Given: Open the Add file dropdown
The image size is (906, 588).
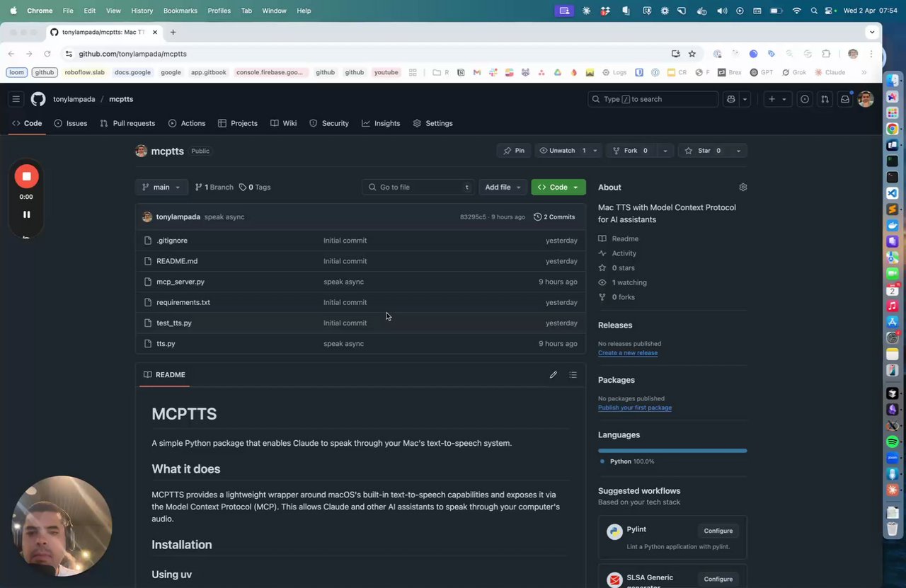Looking at the screenshot, I should pos(503,188).
